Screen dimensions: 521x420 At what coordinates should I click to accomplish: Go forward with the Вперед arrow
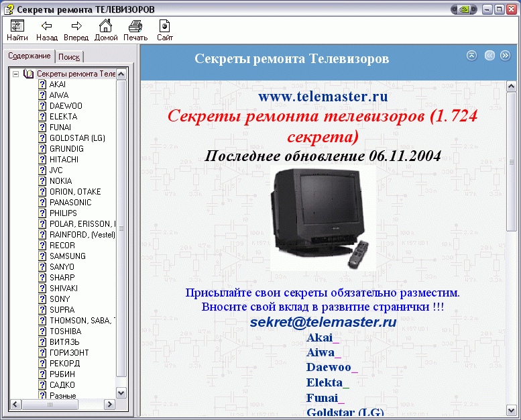click(76, 30)
